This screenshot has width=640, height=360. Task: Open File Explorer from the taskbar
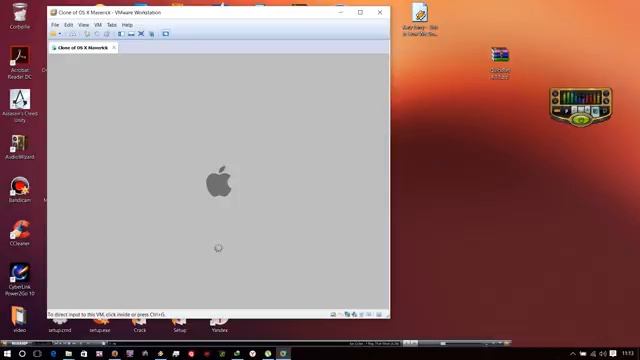coord(69,353)
